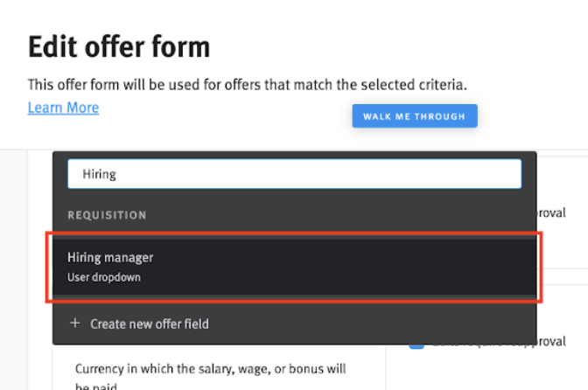Click the dark dropdown panel area beside REQUISITION
Image resolution: width=588 pixels, height=390 pixels.
(338, 215)
